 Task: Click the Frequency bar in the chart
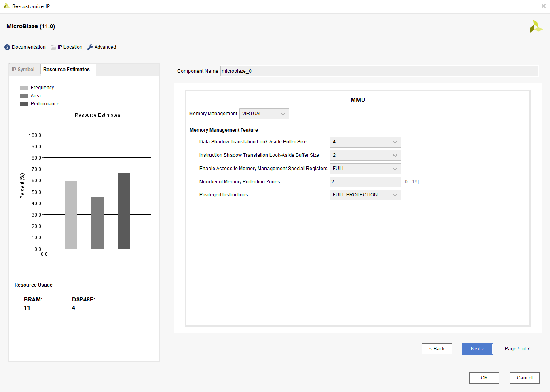(x=71, y=215)
